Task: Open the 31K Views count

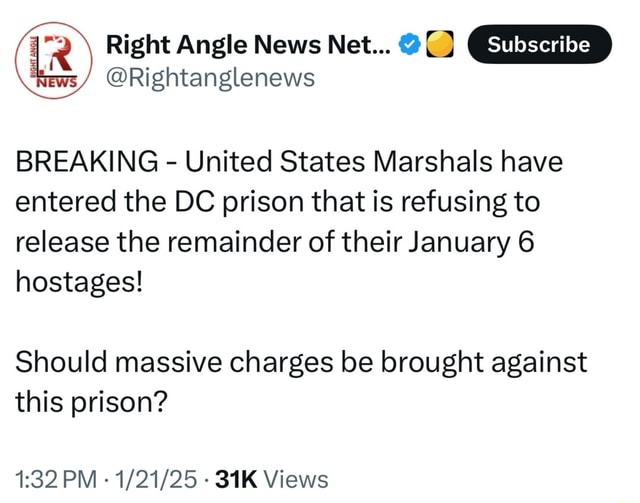Action: [270, 480]
